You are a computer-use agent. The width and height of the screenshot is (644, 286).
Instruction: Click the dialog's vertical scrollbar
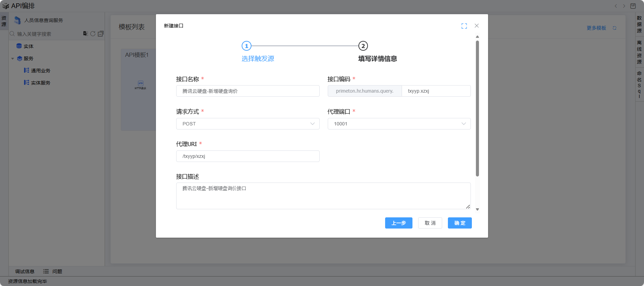477,108
